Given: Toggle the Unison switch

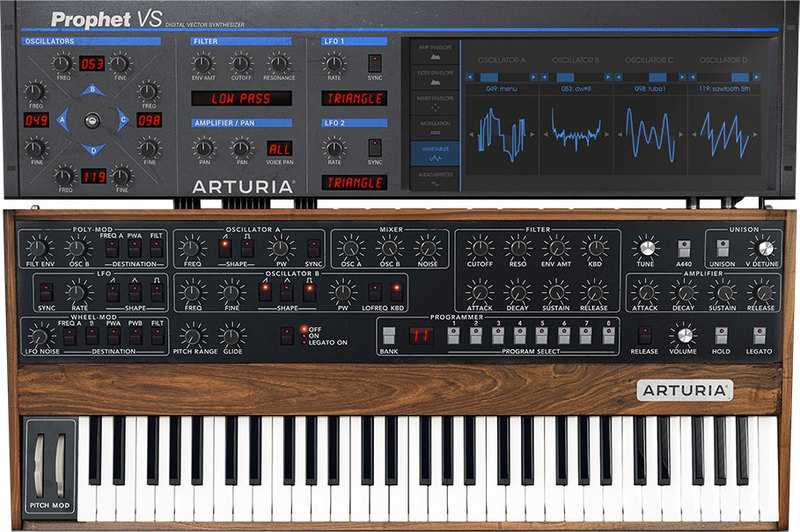Looking at the screenshot, I should 722,248.
